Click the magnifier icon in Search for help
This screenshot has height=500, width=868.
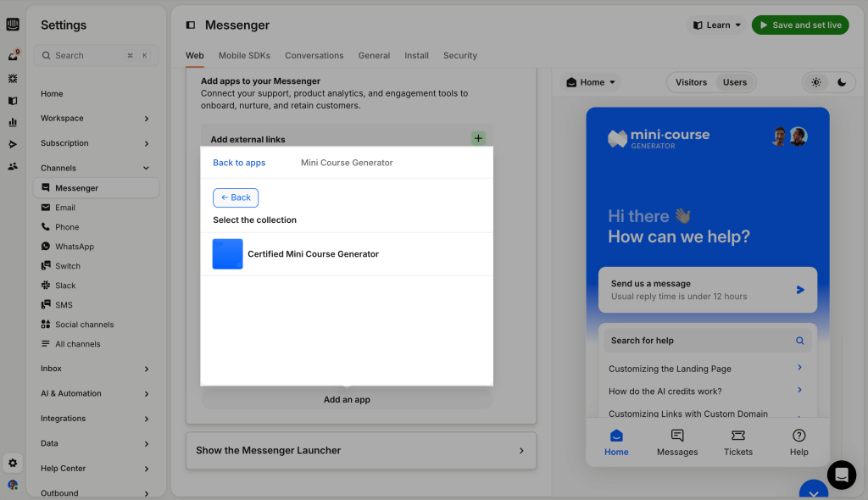tap(800, 341)
